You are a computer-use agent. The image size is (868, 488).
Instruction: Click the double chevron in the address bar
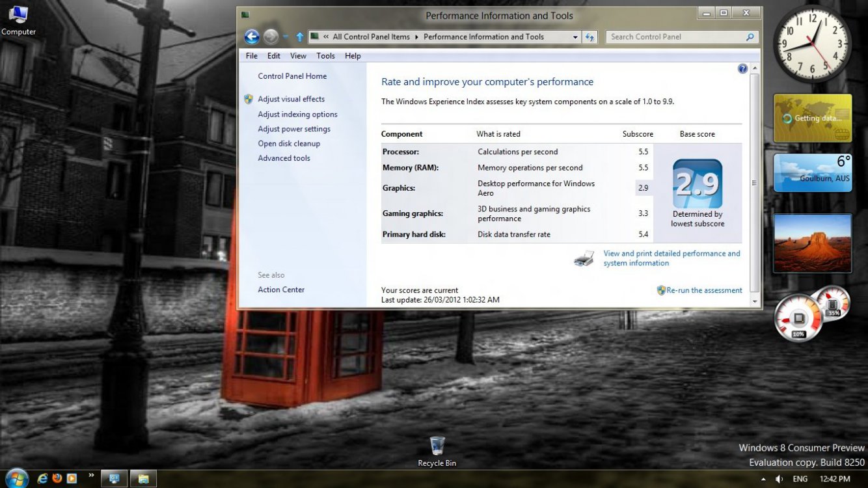[326, 37]
